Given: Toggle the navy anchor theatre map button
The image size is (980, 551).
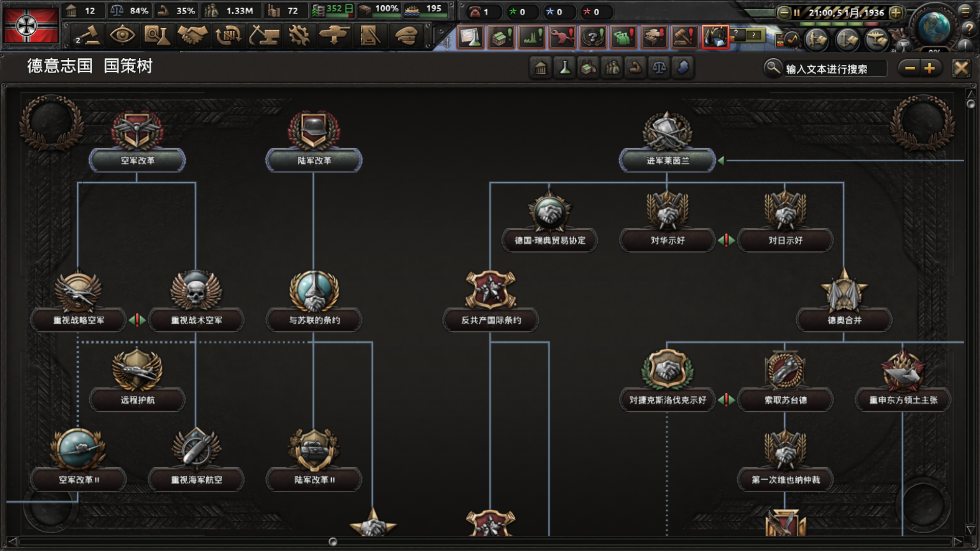Looking at the screenshot, I should 847,39.
